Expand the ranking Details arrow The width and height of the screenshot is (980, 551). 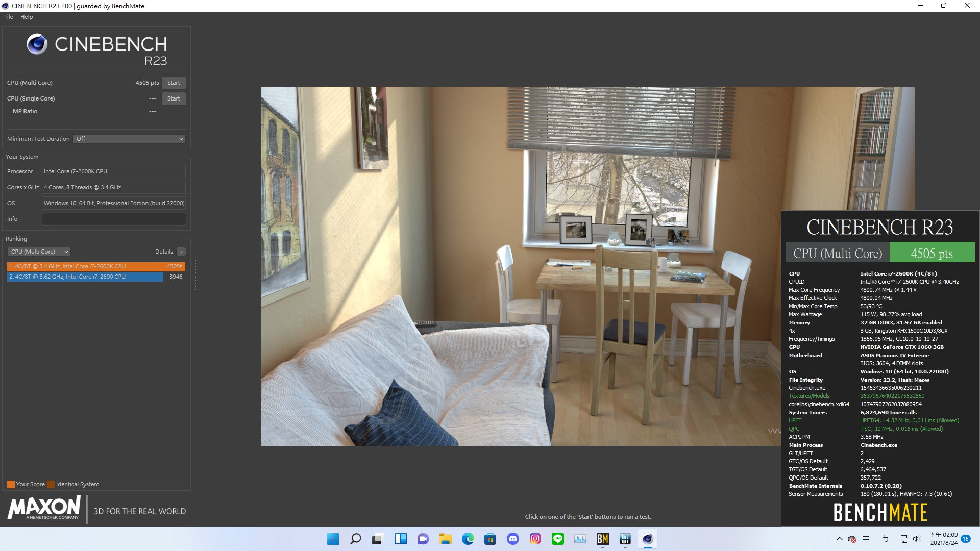click(181, 252)
